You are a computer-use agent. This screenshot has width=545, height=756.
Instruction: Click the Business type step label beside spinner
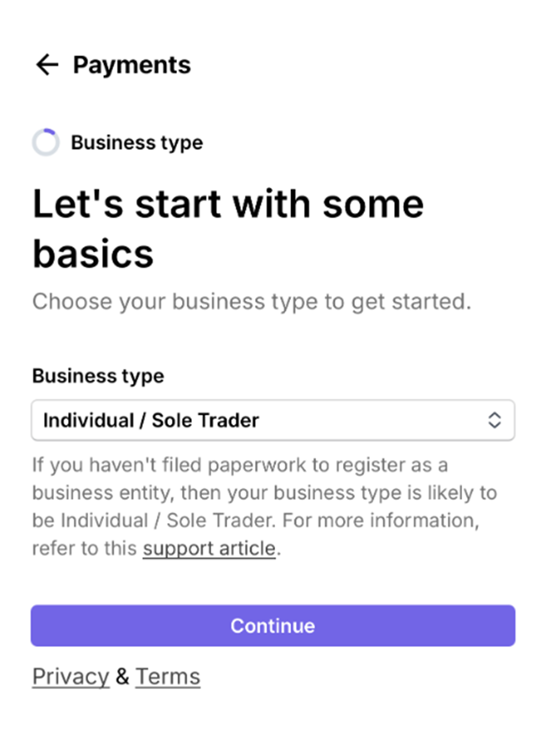[x=137, y=142]
